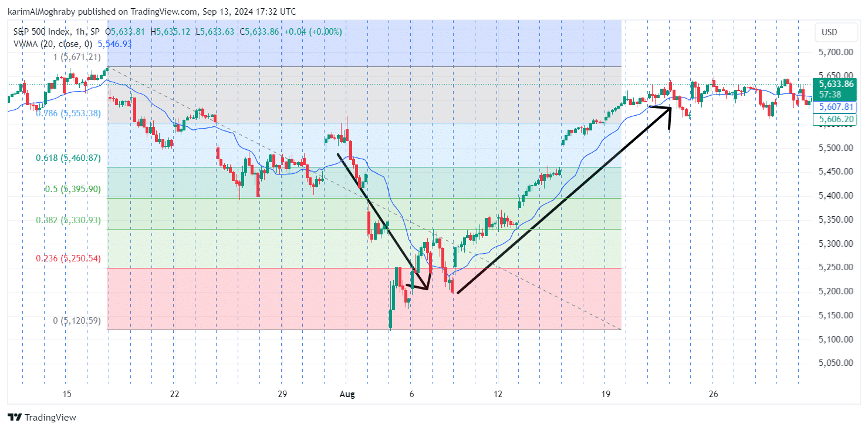This screenshot has width=868, height=430.
Task: Click the 5,606.20 price tag on the axis
Action: click(835, 119)
